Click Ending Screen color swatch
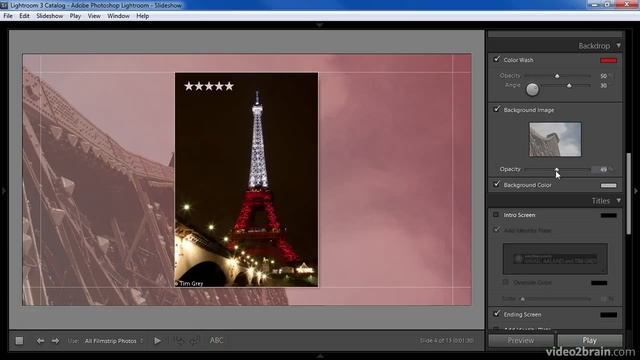Viewport: 640px width, 360px height. [608, 315]
